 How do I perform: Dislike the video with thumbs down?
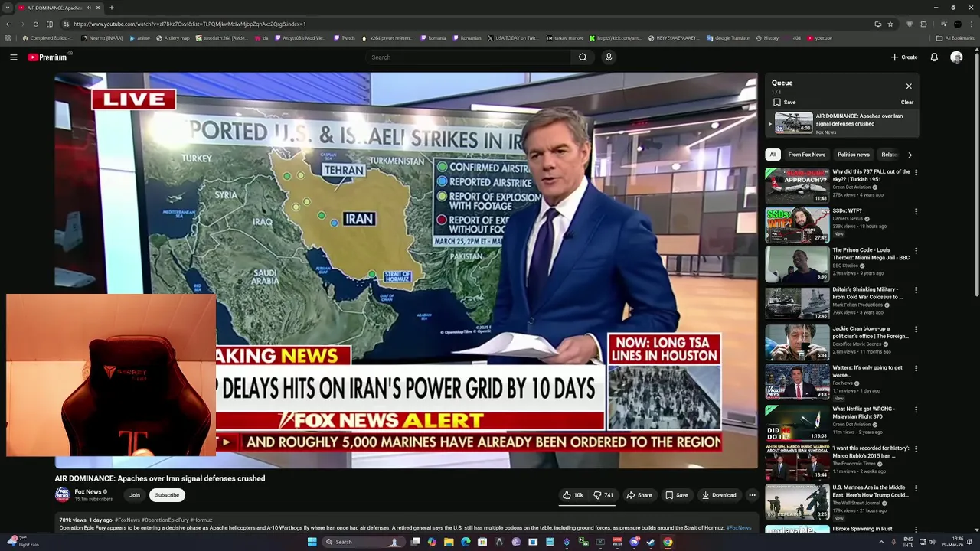(604, 495)
